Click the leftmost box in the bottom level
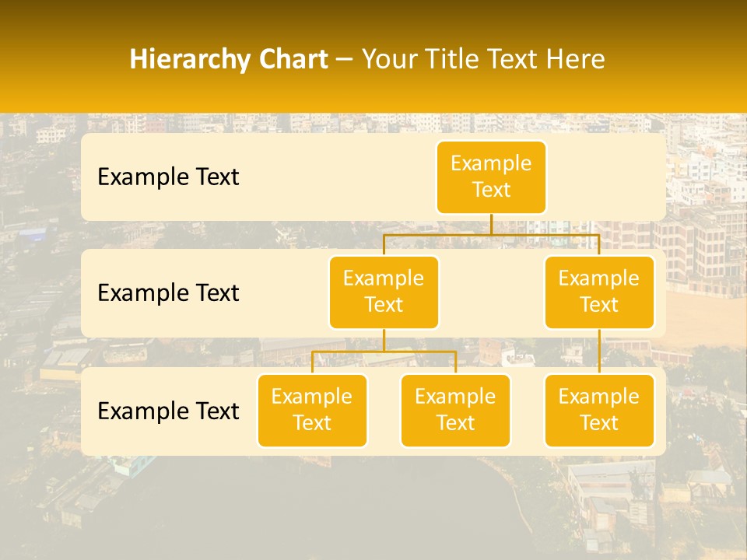The width and height of the screenshot is (747, 560). pos(312,410)
